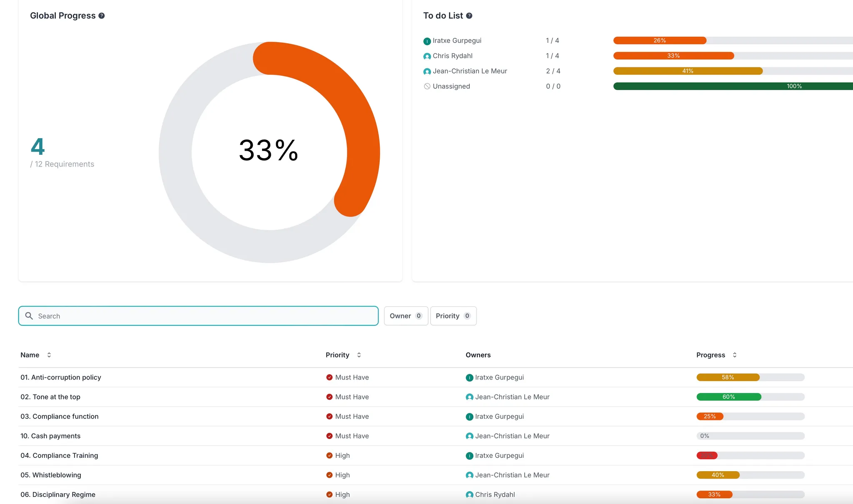
Task: Sort table by Name column arrows
Action: click(x=49, y=355)
